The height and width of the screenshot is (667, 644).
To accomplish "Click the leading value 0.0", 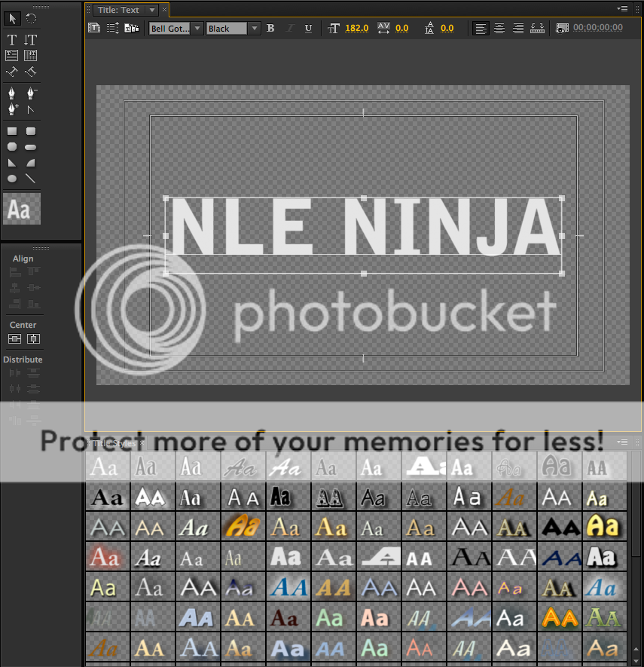I will click(x=447, y=28).
